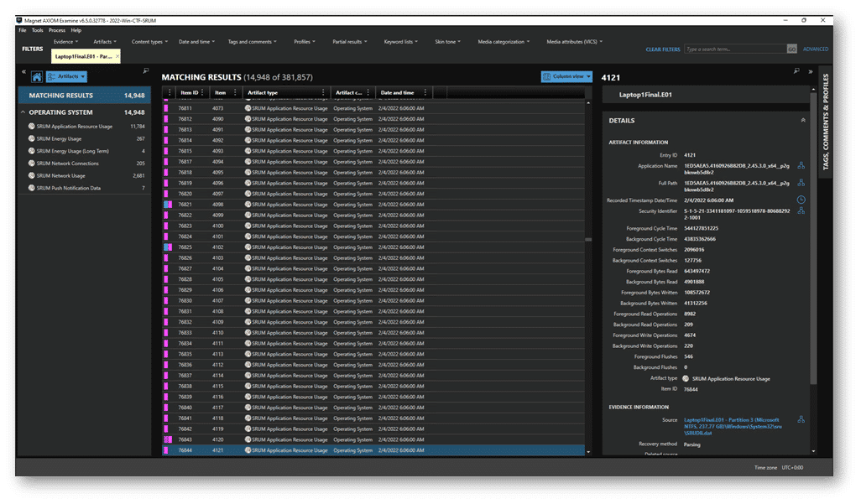Screen dimensions: 861x504
Task: Open the Laptop1Final.E01 source path link
Action: 733,426
